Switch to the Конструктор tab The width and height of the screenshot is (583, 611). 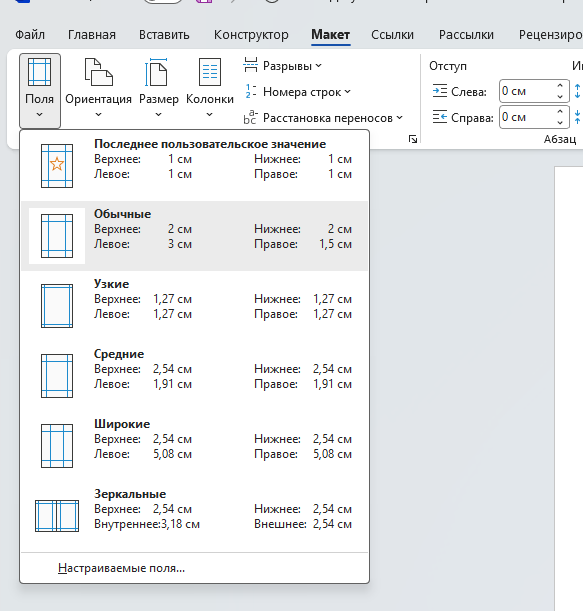[251, 35]
